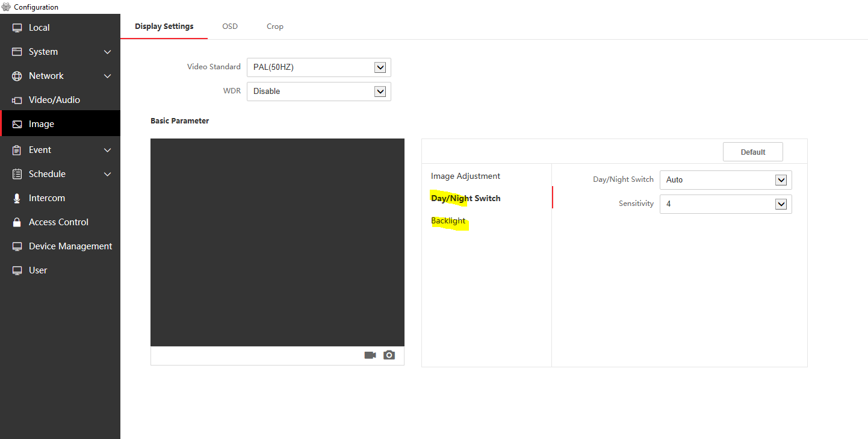Open the WDR dropdown

[318, 92]
